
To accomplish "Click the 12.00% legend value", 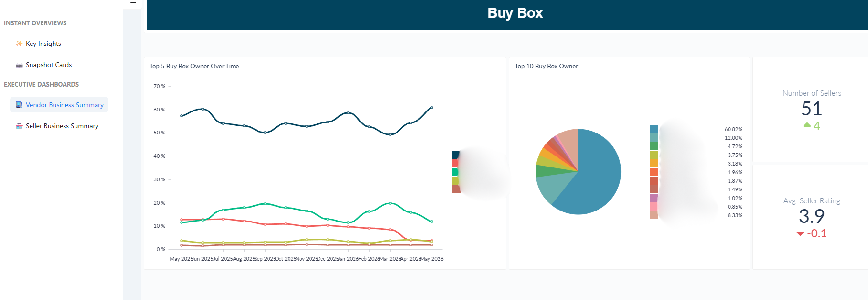I will point(733,138).
